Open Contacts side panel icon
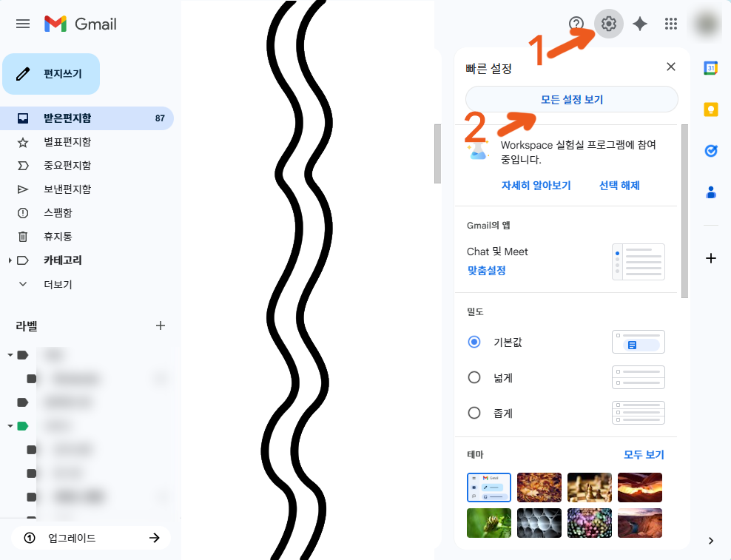731x560 pixels. [710, 192]
